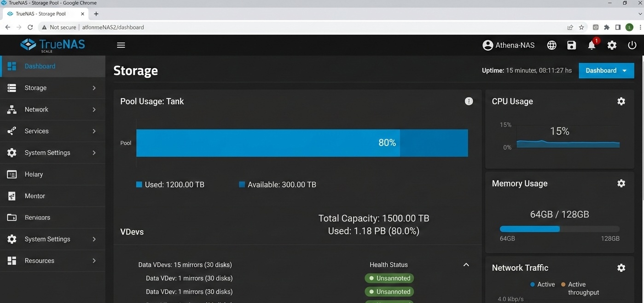Select Dashboard in the sidebar menu
The height and width of the screenshot is (303, 644).
pyautogui.click(x=40, y=66)
